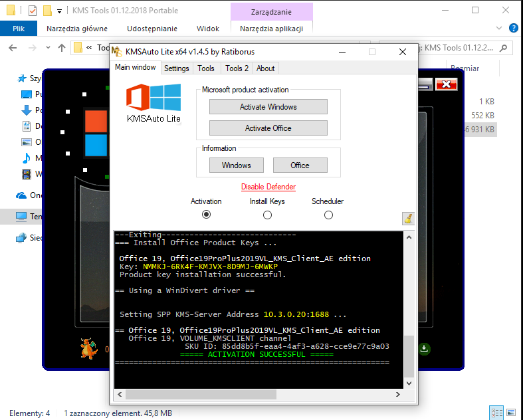Open Narzędzia główne ribbon tab
The width and height of the screenshot is (523, 420).
(77, 29)
